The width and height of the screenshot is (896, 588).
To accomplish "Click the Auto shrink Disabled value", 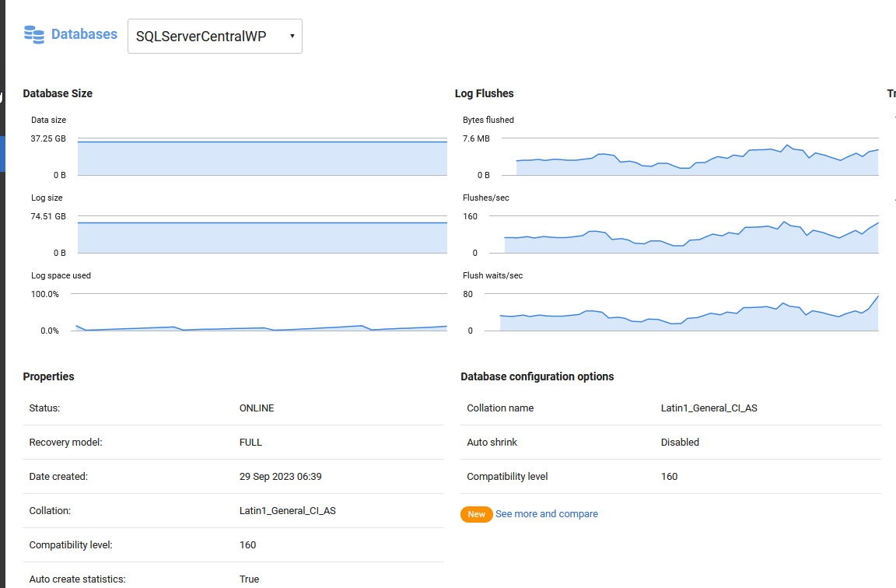I will pyautogui.click(x=680, y=443).
